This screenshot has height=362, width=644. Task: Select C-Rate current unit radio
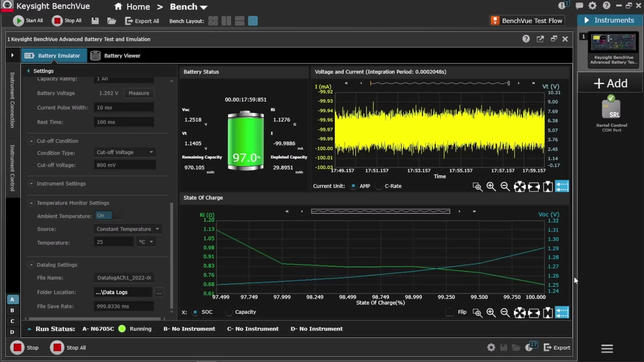tap(379, 186)
